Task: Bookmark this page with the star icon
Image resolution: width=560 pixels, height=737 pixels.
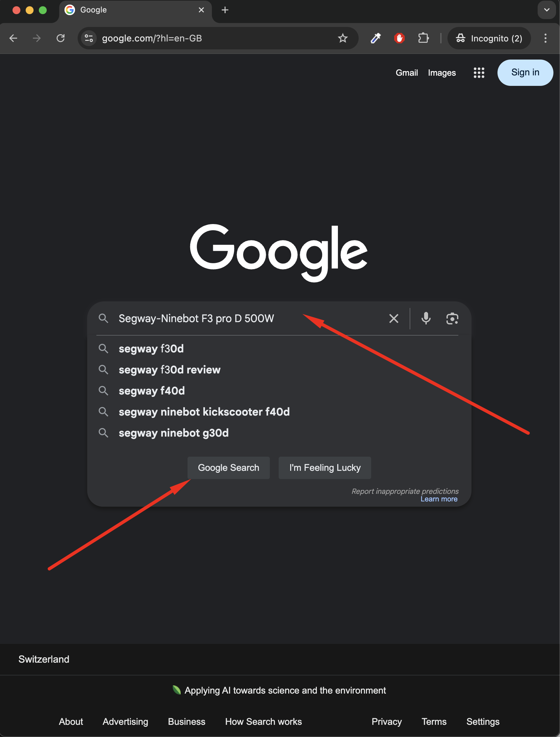Action: click(x=343, y=38)
